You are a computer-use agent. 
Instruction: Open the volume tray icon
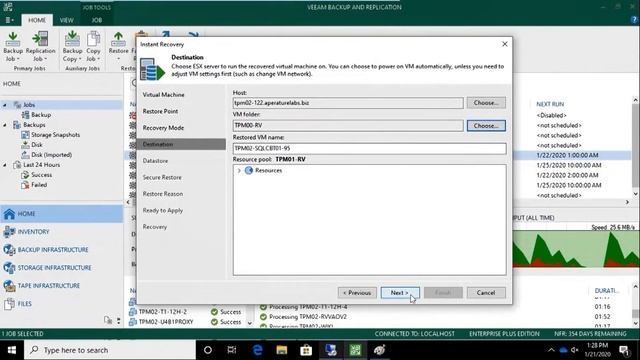click(575, 350)
